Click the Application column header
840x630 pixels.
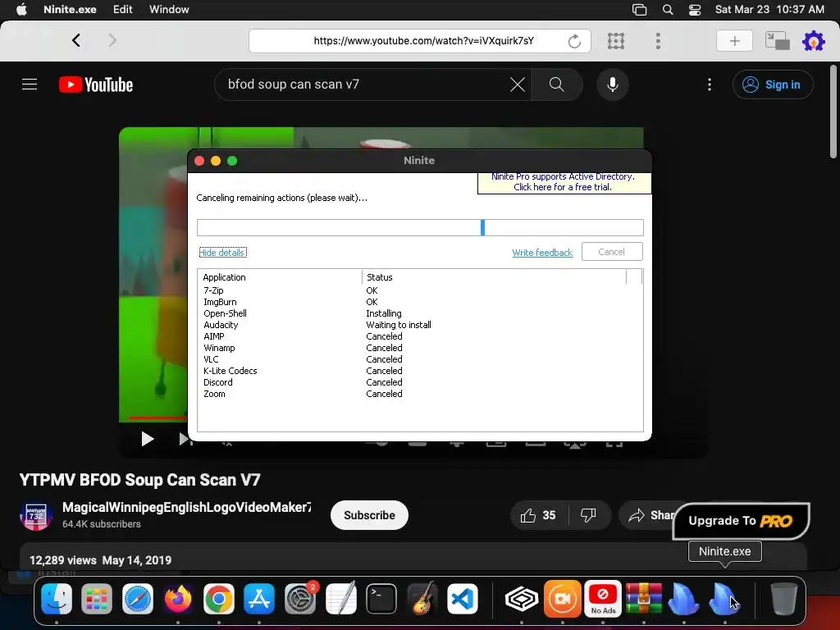(x=281, y=277)
